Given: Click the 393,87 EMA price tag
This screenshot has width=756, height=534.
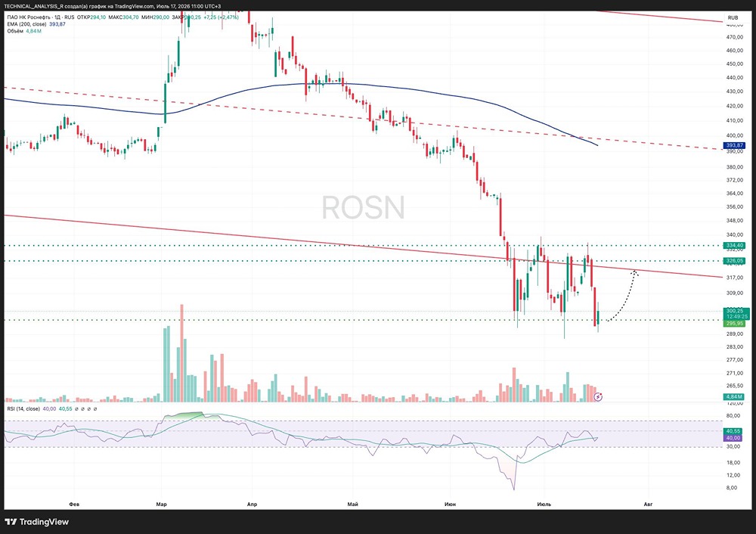Looking at the screenshot, I should 734,145.
